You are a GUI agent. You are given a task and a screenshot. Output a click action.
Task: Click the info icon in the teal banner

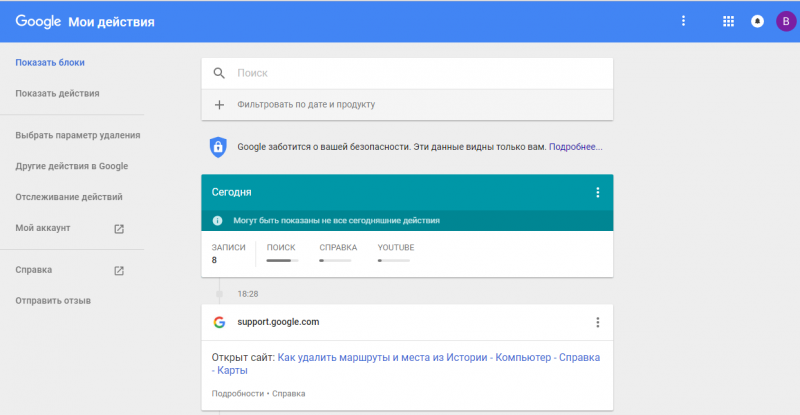tap(218, 221)
